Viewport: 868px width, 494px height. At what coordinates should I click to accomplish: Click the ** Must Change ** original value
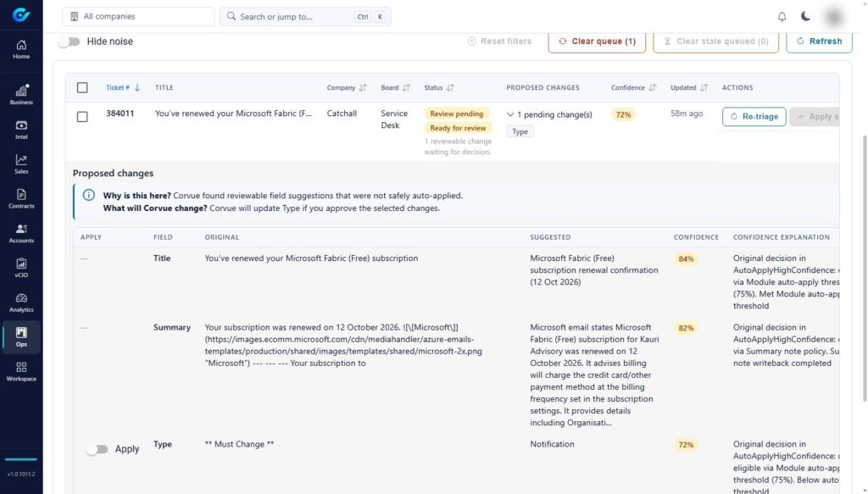(x=239, y=444)
